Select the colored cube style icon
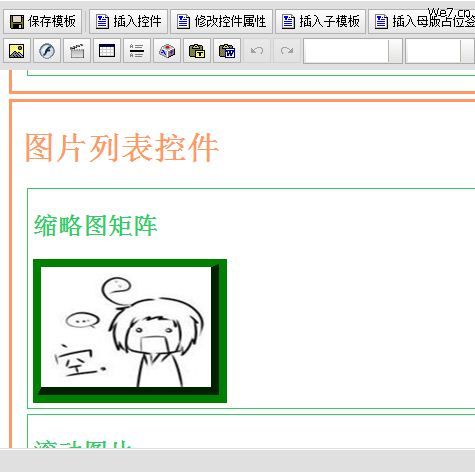The width and height of the screenshot is (475, 472). (x=167, y=51)
